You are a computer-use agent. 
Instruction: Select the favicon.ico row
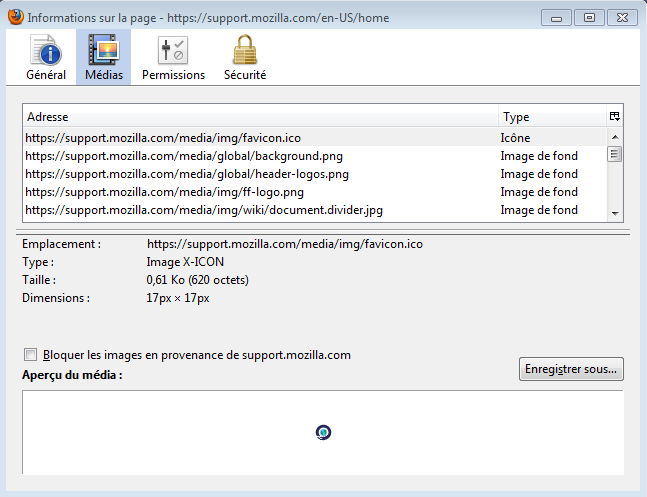315,138
